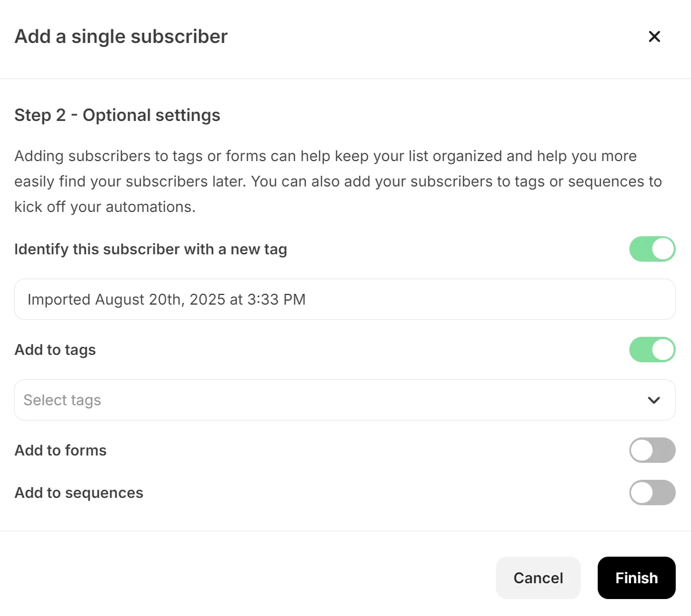This screenshot has width=691, height=616.
Task: Click the black Finish button
Action: point(636,578)
